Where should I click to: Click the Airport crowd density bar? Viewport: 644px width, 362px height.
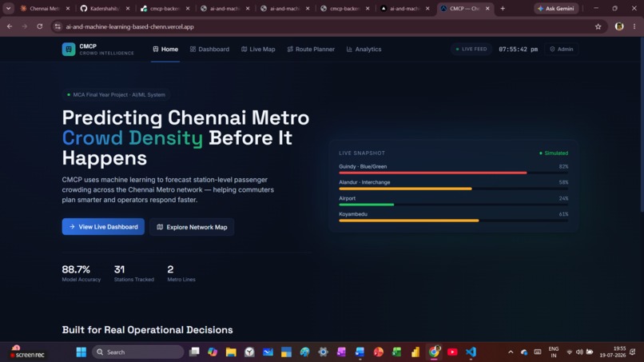coord(453,205)
